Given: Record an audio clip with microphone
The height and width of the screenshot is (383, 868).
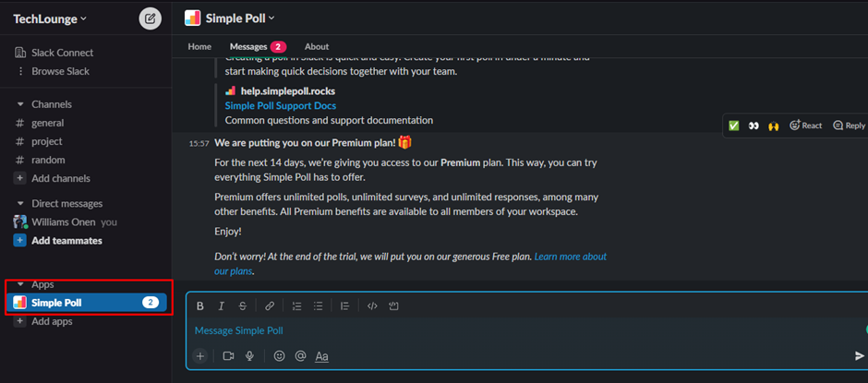Looking at the screenshot, I should 249,356.
